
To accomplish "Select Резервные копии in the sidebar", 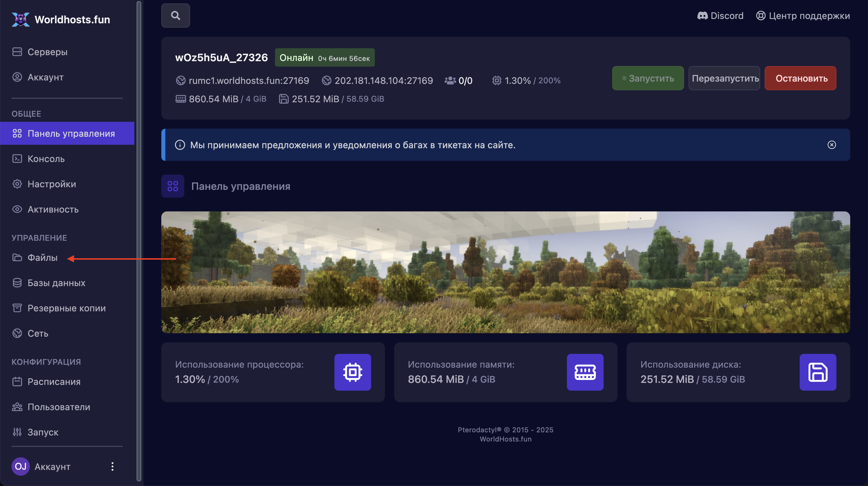I will [66, 308].
